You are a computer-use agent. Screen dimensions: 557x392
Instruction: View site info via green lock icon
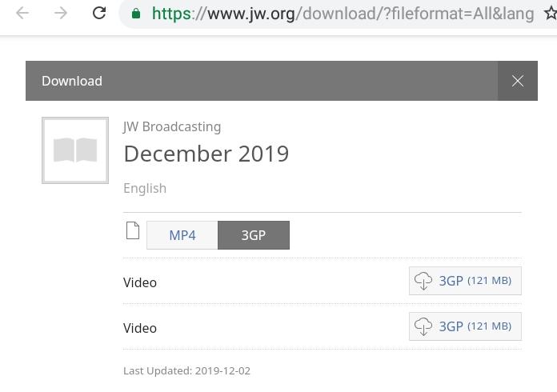coord(137,14)
